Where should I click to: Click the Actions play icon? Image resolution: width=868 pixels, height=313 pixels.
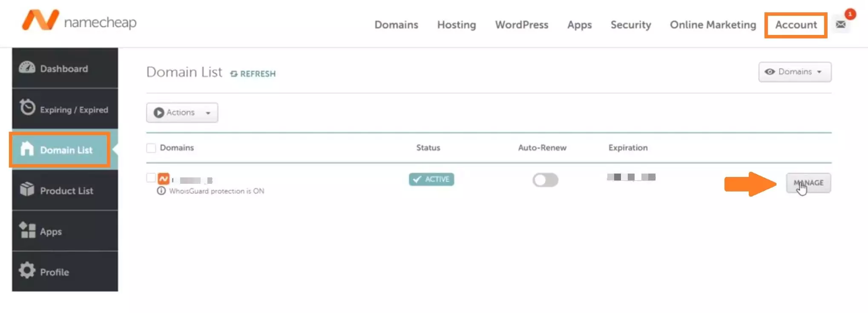pyautogui.click(x=158, y=113)
